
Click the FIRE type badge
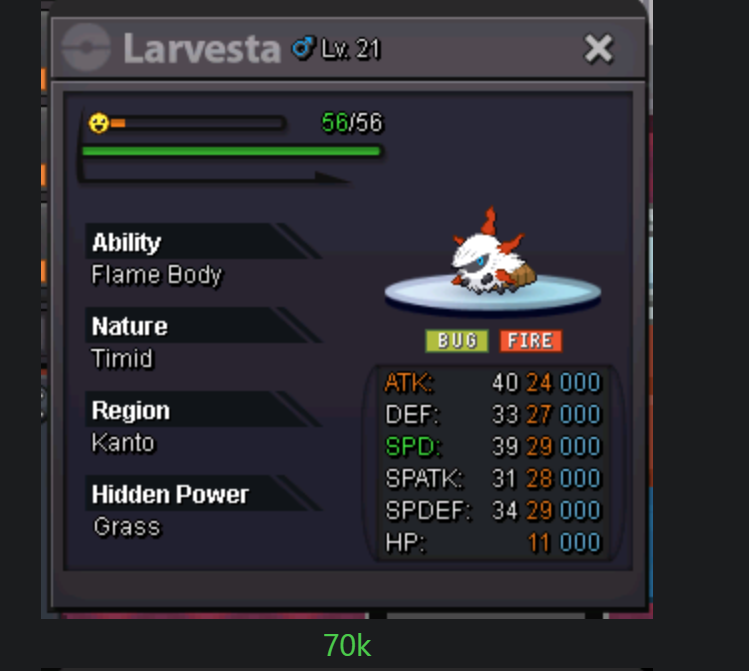tap(531, 341)
